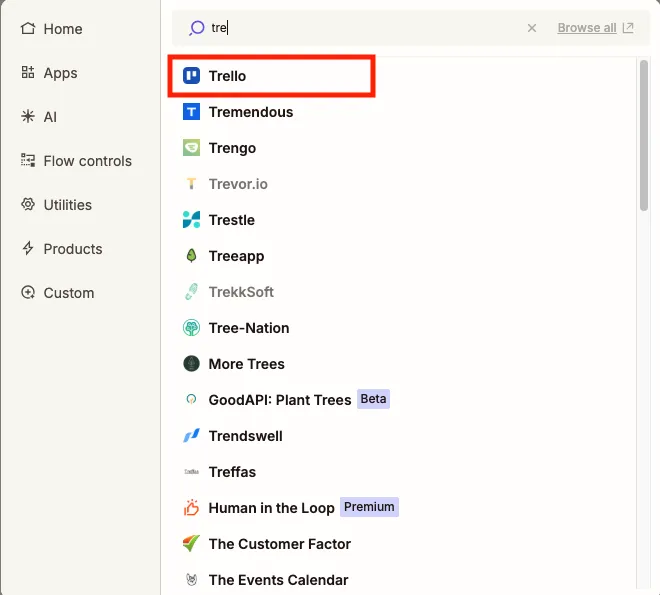Click the Home house icon in sidebar
The image size is (660, 595).
pyautogui.click(x=28, y=29)
